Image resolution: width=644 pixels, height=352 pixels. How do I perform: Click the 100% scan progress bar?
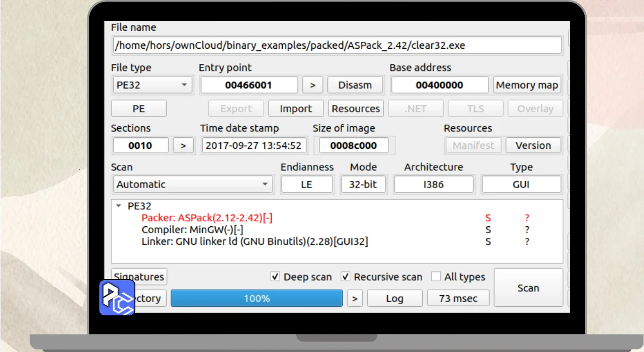[257, 298]
